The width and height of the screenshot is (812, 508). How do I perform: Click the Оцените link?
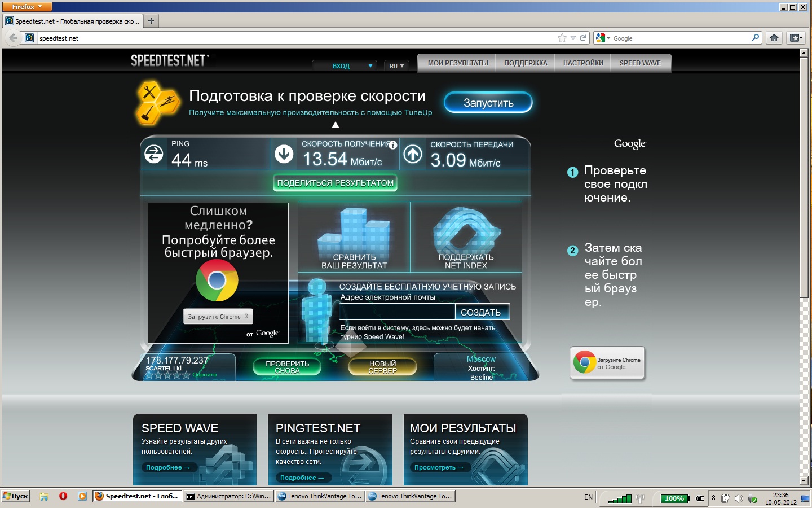point(205,375)
